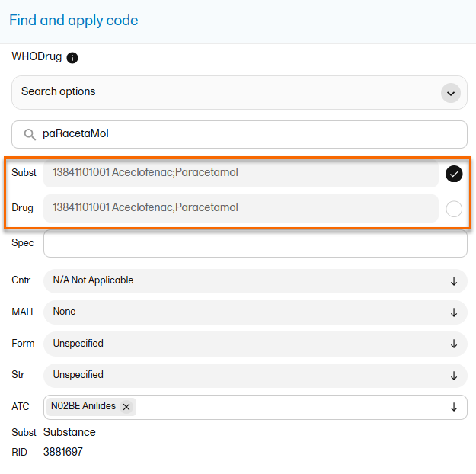Click the Drug Aceclofenac;Paracetamol field
The height and width of the screenshot is (474, 476).
[x=240, y=208]
